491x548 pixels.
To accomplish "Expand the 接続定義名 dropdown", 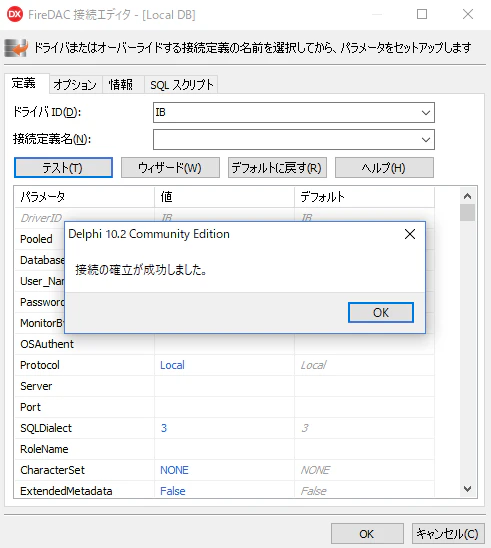I will (x=425, y=139).
